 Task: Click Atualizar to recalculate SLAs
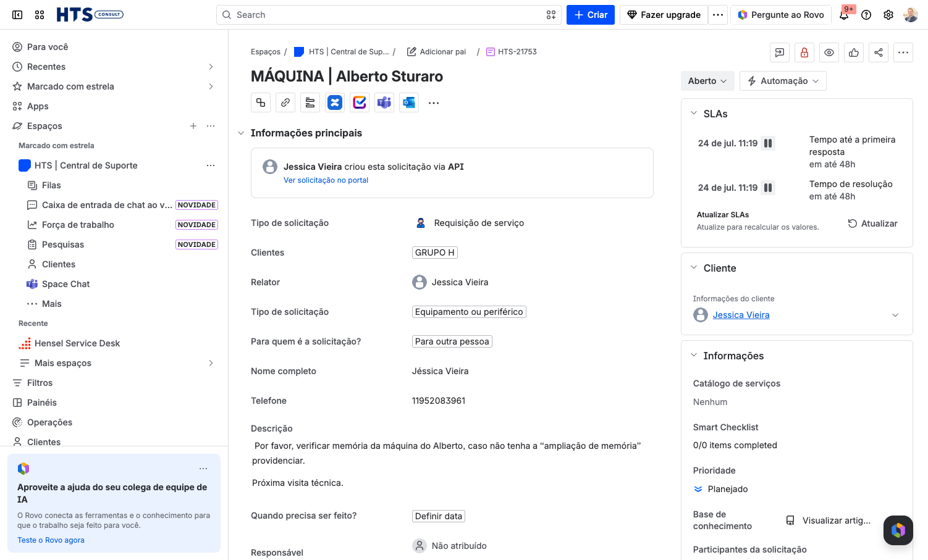[x=872, y=224]
